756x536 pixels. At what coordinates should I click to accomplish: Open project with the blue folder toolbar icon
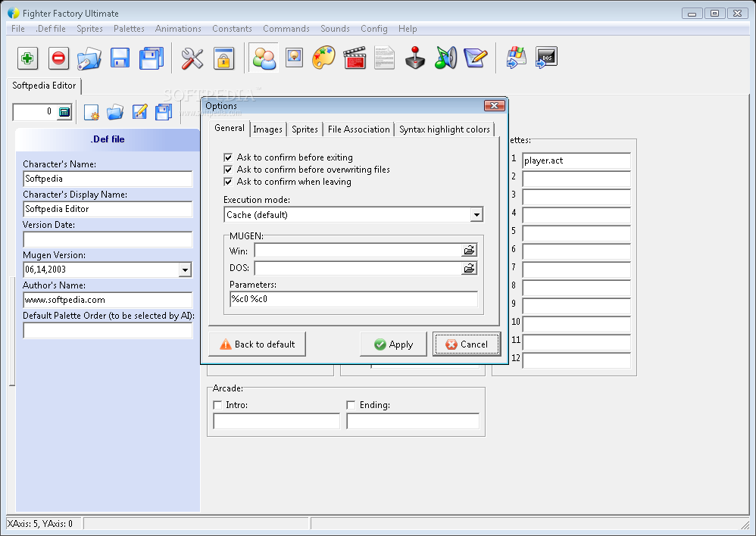89,58
